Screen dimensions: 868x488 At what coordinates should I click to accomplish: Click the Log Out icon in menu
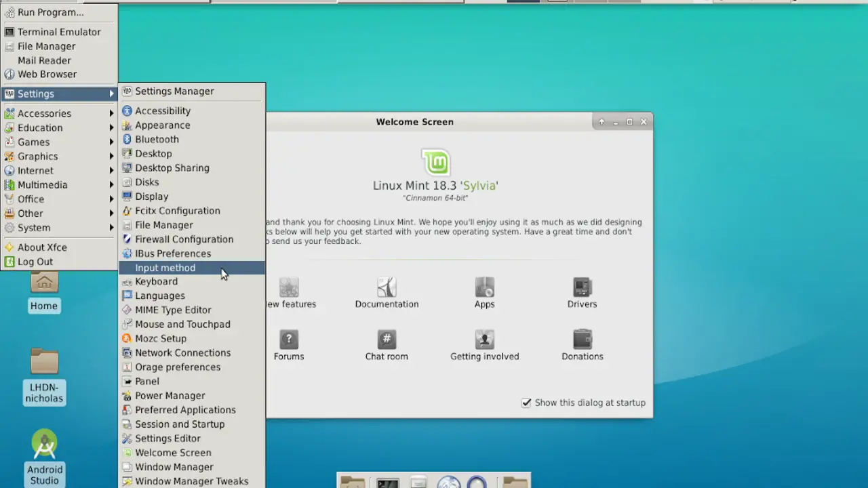click(9, 262)
